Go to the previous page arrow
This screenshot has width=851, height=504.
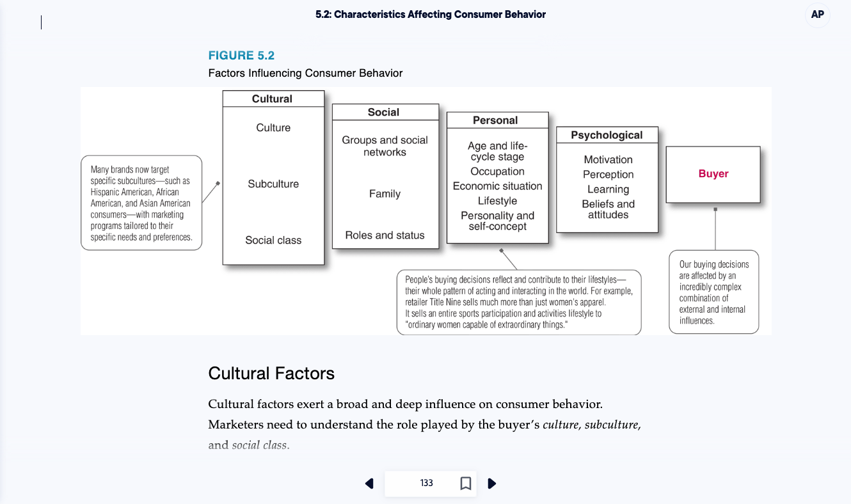[369, 483]
